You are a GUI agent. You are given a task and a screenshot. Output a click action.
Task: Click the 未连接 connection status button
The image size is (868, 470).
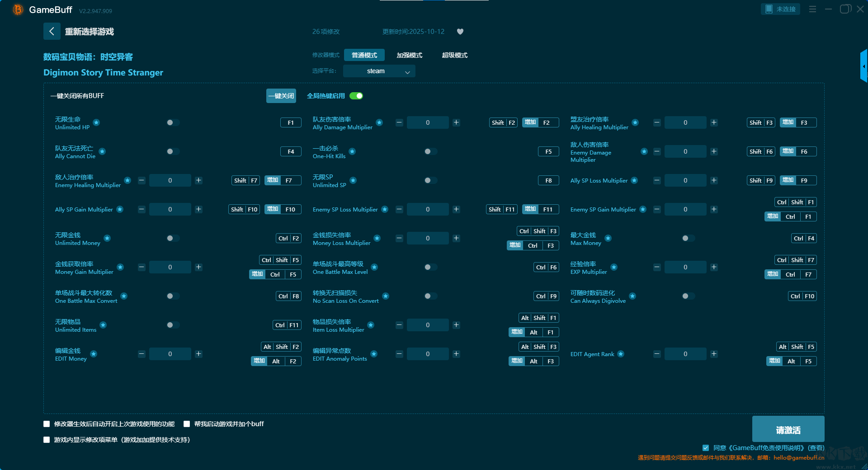coord(780,9)
